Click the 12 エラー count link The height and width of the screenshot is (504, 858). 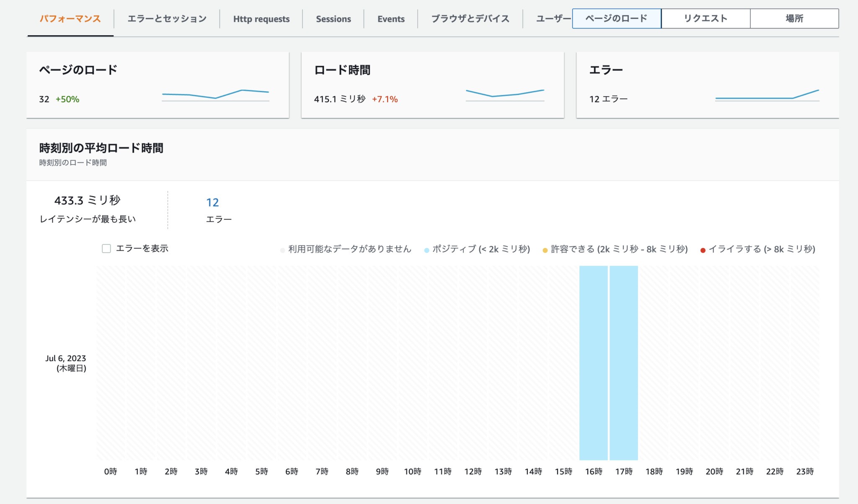click(213, 202)
